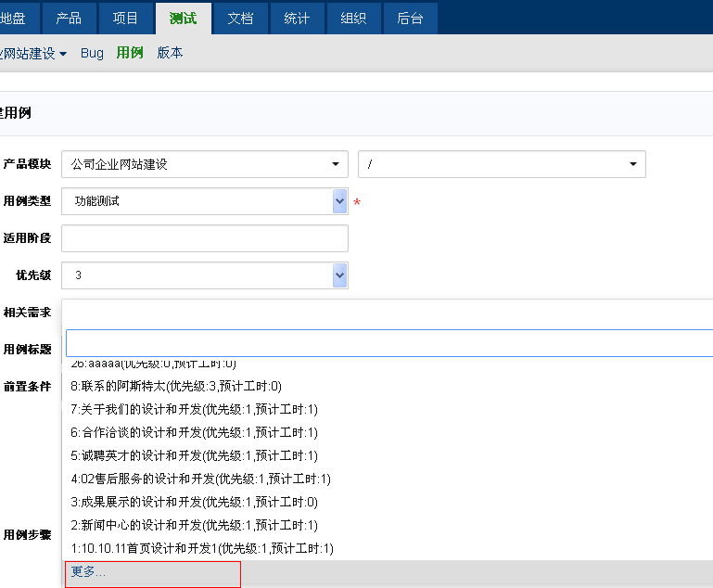The width and height of the screenshot is (713, 588).
Task: Click the Bug submenu link
Action: pos(92,54)
